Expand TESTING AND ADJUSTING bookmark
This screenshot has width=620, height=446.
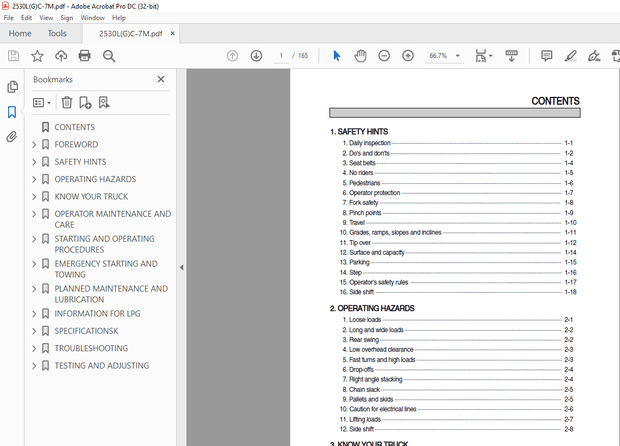pyautogui.click(x=34, y=366)
